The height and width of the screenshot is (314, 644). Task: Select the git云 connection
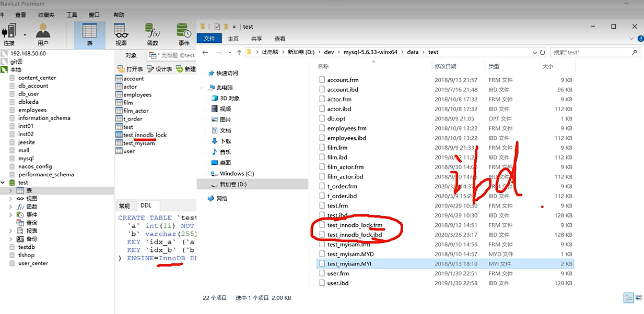16,62
